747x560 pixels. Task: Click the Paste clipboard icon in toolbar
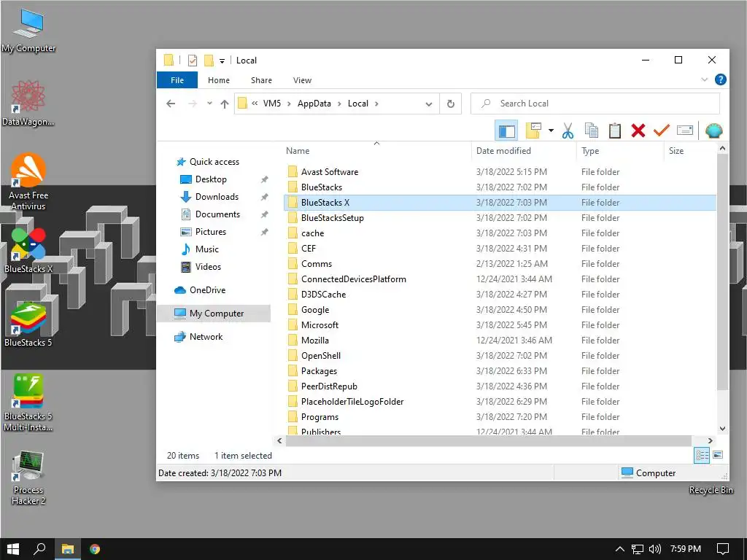click(x=614, y=131)
